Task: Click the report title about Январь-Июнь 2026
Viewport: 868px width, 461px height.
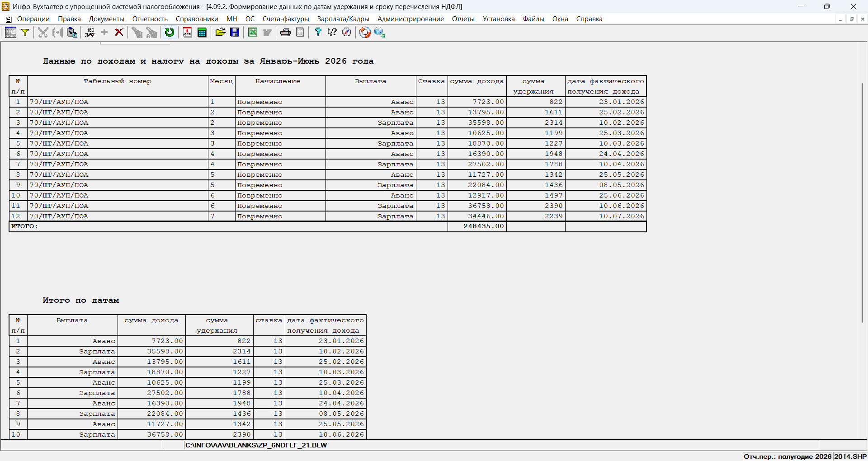Action: pyautogui.click(x=208, y=61)
